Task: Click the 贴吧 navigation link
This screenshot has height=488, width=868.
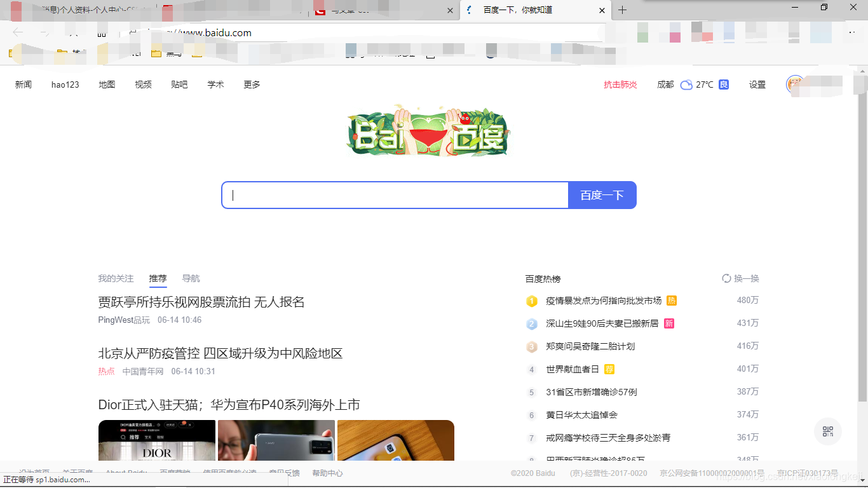Action: (180, 85)
